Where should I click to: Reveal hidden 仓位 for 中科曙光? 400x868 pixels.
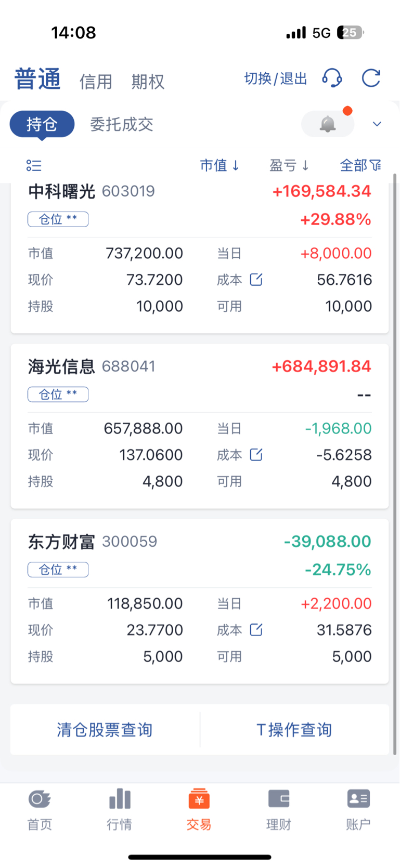58,219
